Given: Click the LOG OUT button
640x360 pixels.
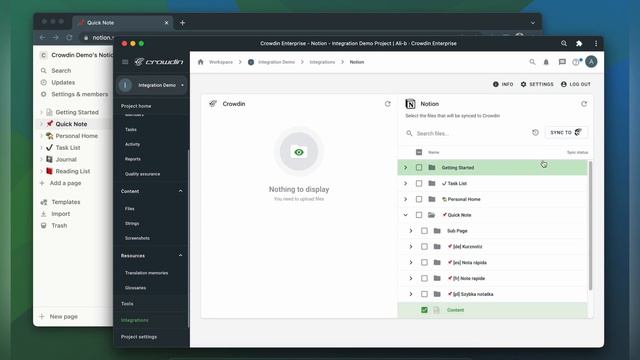Looking at the screenshot, I should tap(576, 84).
